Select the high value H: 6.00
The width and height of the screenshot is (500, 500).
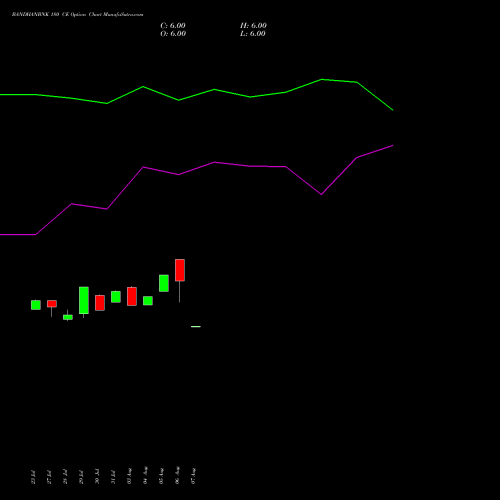coord(253,26)
